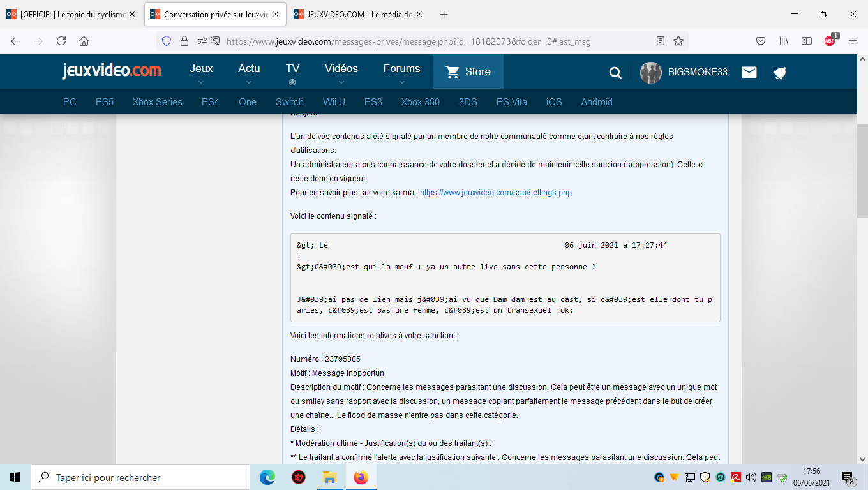Open a new browser tab

pyautogui.click(x=444, y=14)
